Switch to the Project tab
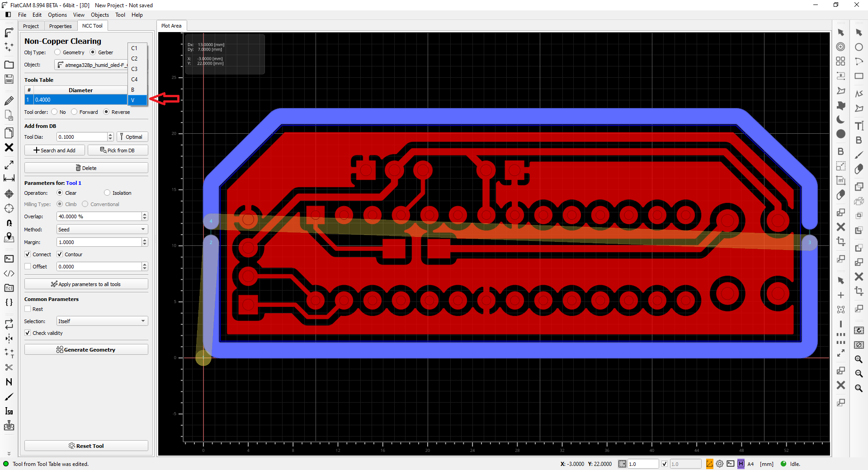868x470 pixels. (31, 26)
